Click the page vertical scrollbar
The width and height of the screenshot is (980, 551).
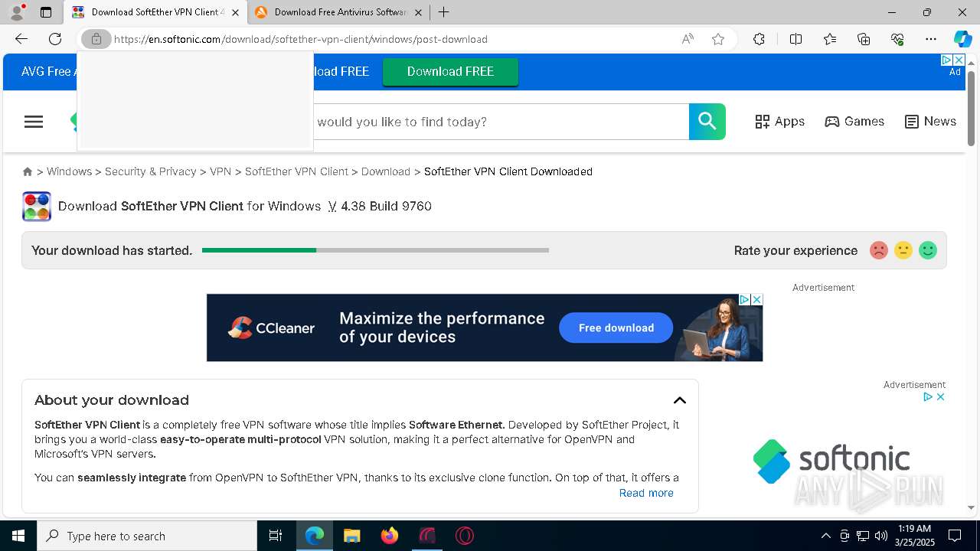(971, 107)
